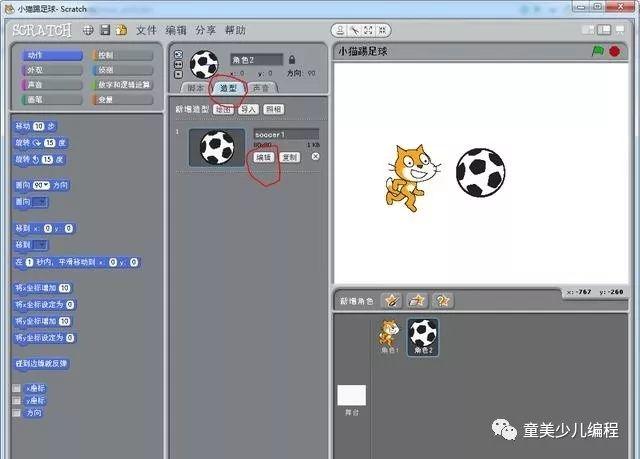The width and height of the screenshot is (640, 459).
Task: Click the soccer ball on the stage
Action: (480, 173)
